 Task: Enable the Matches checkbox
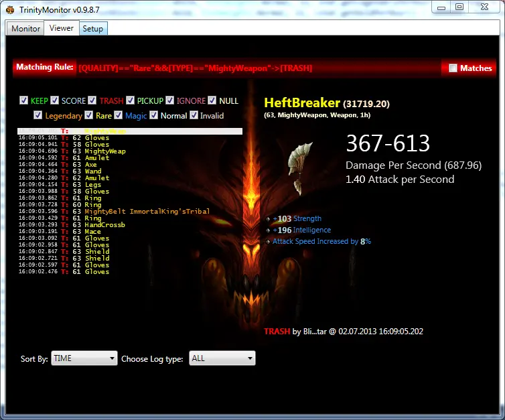[x=453, y=68]
